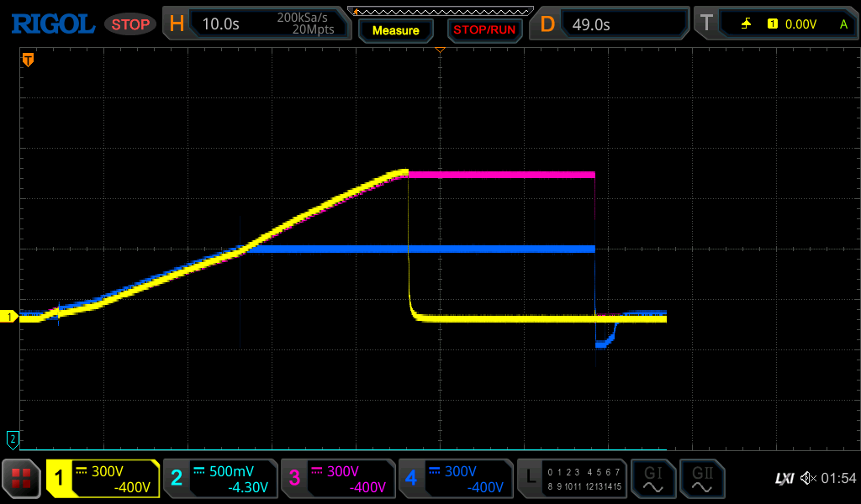Image resolution: width=861 pixels, height=504 pixels.
Task: Open the Measure menu
Action: coord(395,30)
